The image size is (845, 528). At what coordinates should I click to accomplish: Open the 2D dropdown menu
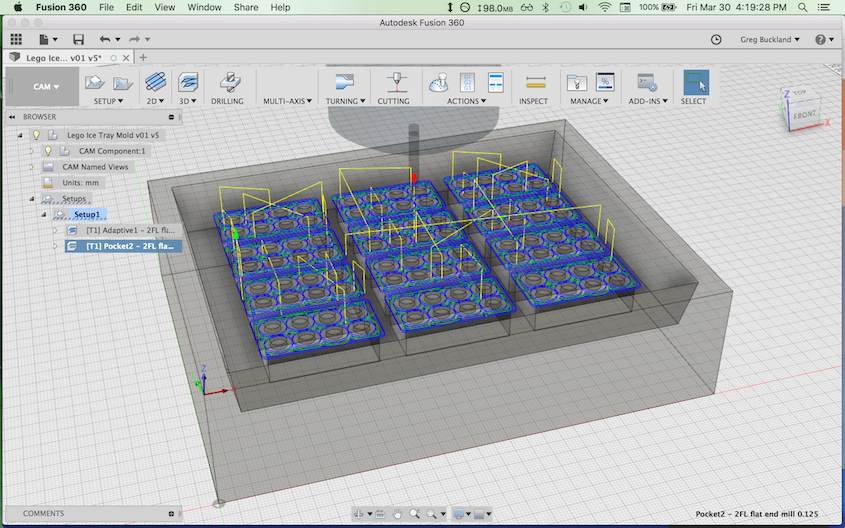pyautogui.click(x=155, y=101)
